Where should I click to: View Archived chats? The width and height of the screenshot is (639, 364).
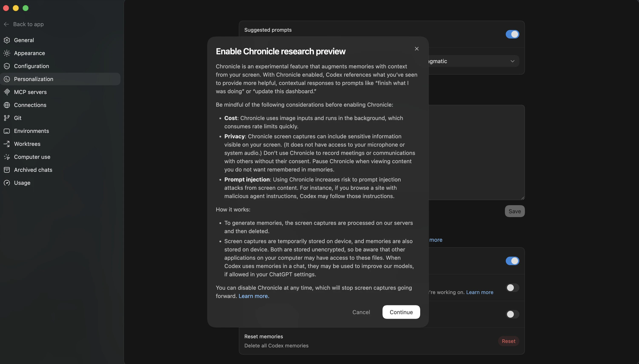(x=33, y=170)
